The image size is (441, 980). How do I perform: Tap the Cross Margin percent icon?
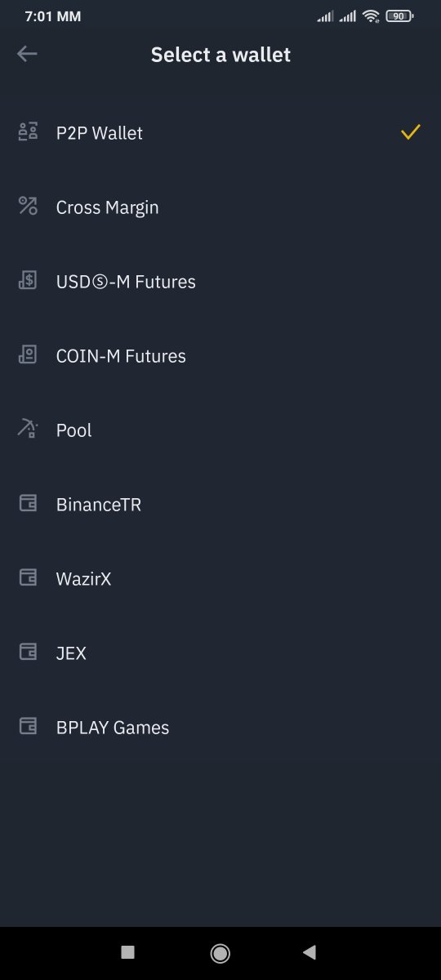28,206
